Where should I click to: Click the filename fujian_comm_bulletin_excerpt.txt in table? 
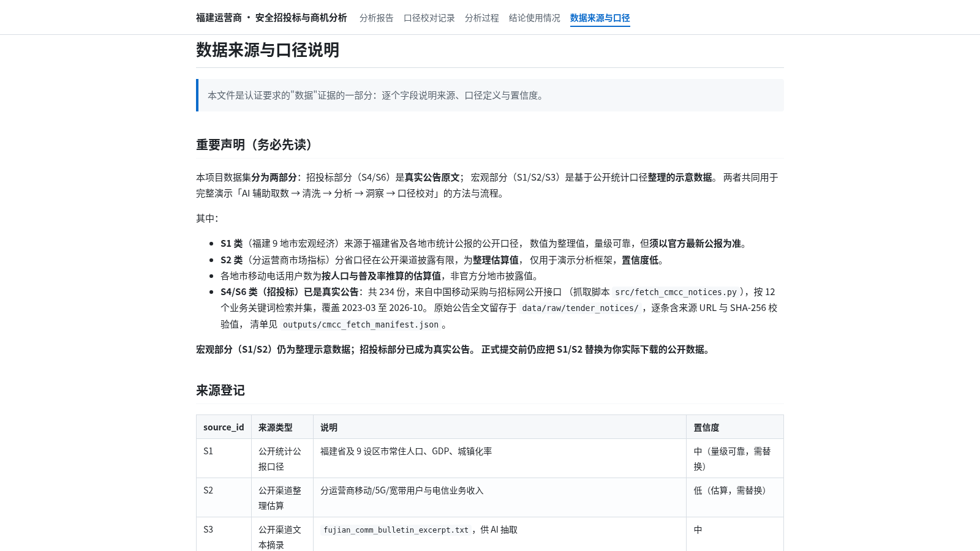point(396,530)
